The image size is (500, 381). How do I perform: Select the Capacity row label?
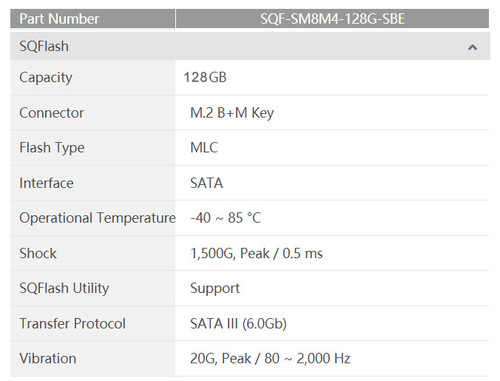pyautogui.click(x=46, y=78)
